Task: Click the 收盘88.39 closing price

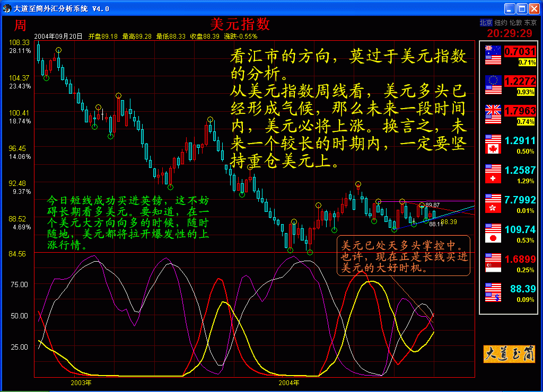Action: tap(205, 37)
